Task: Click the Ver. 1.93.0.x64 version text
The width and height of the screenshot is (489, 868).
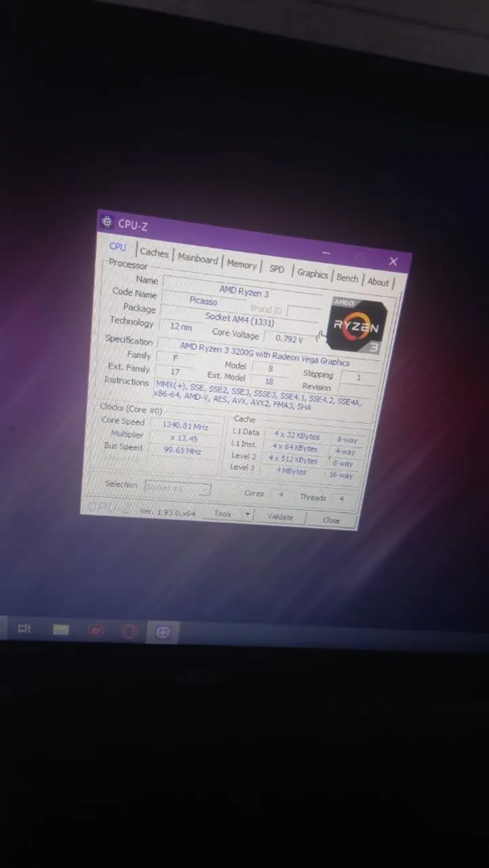Action: pyautogui.click(x=168, y=513)
